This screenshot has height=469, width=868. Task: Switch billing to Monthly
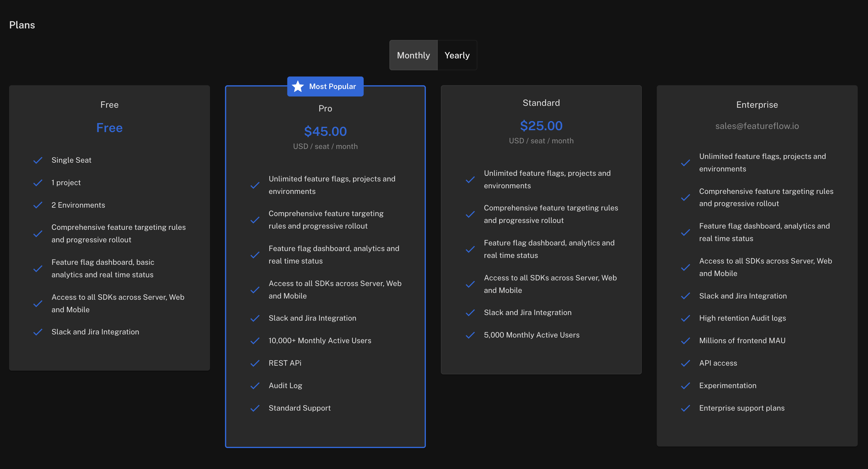click(x=413, y=55)
